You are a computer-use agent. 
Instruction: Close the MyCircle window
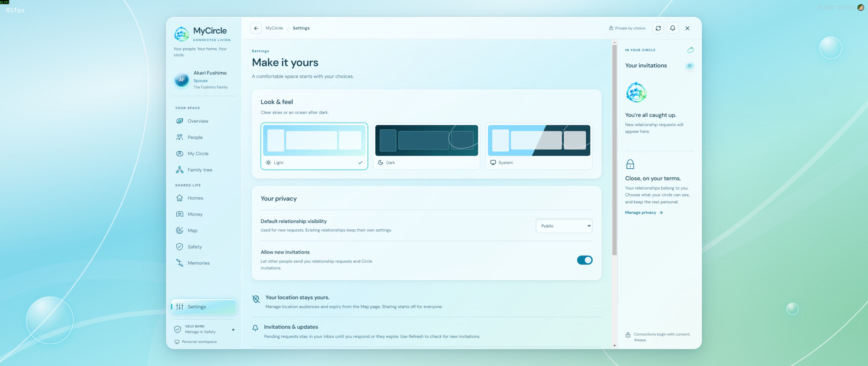pos(687,28)
